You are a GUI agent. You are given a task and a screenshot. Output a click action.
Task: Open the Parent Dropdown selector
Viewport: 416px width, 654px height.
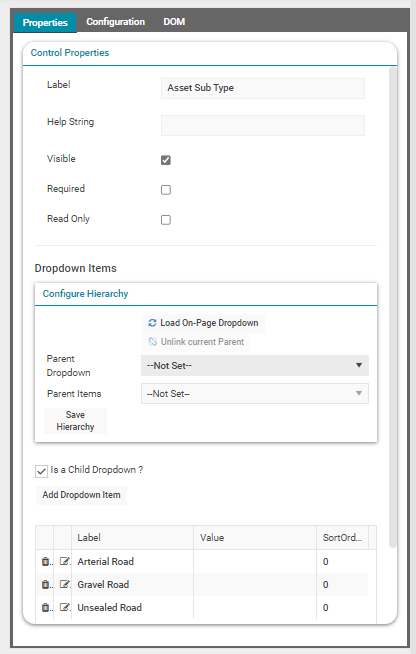[255, 365]
